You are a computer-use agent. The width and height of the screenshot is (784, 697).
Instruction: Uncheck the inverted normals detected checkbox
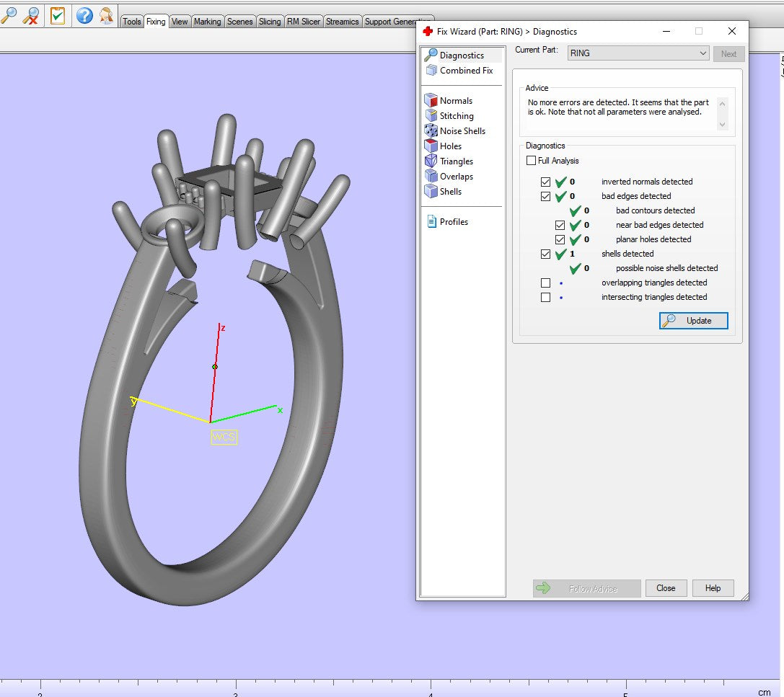coord(545,182)
